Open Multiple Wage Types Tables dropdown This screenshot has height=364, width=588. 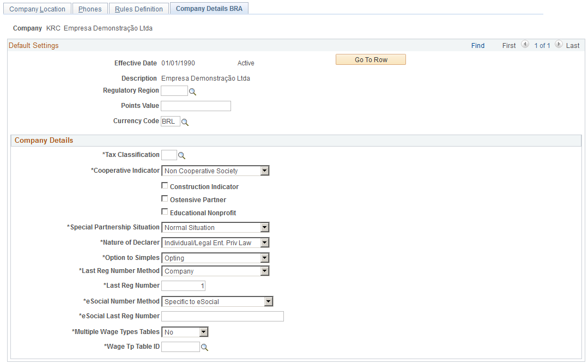tap(204, 332)
